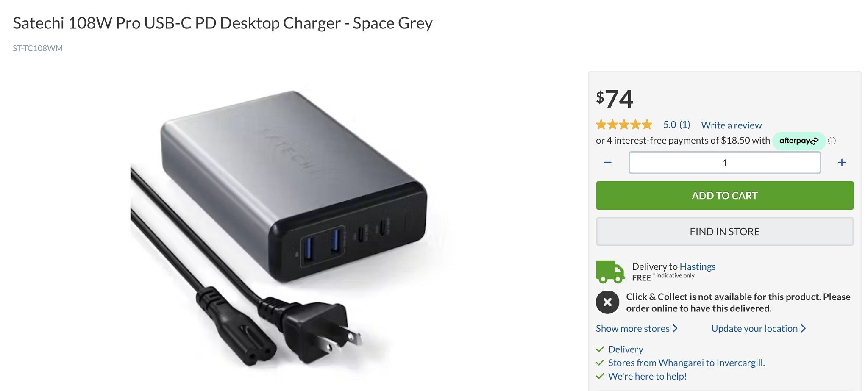868x391 pixels.
Task: Click the green delivery truck icon
Action: (610, 272)
